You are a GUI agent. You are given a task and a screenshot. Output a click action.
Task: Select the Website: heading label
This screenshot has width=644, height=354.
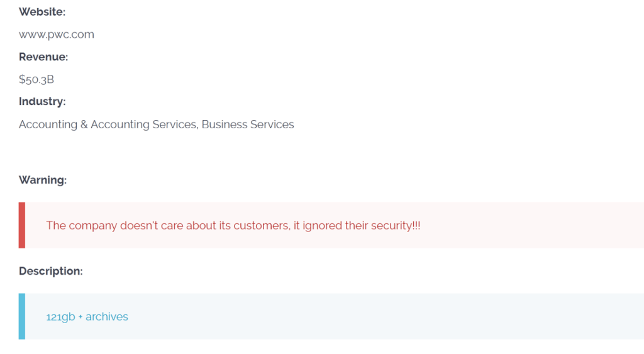tap(42, 12)
